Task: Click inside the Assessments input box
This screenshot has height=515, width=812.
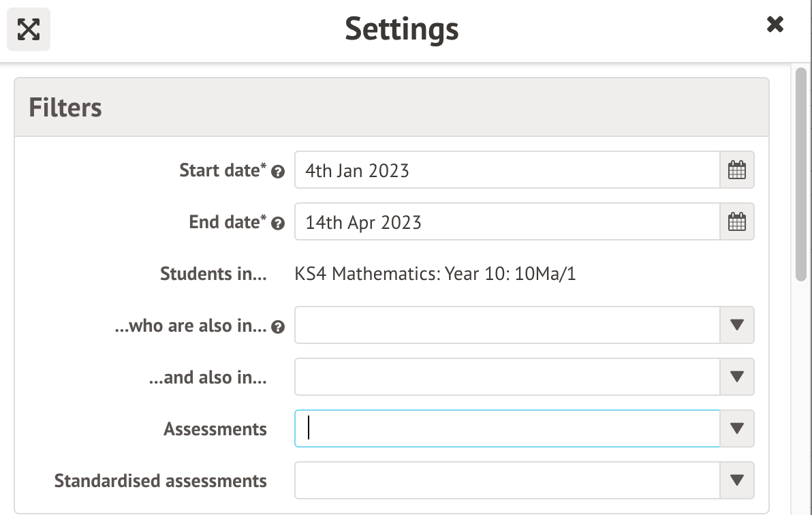Action: pyautogui.click(x=506, y=428)
